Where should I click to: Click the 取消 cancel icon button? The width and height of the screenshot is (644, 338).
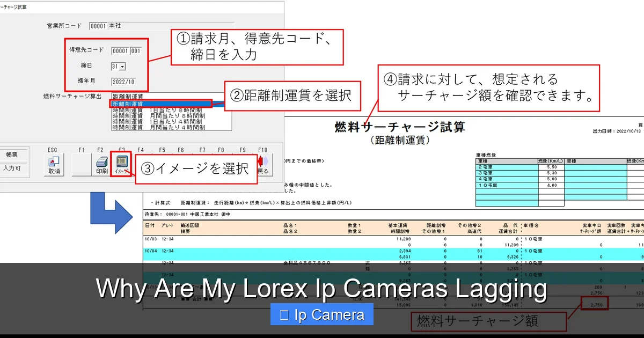pos(54,165)
